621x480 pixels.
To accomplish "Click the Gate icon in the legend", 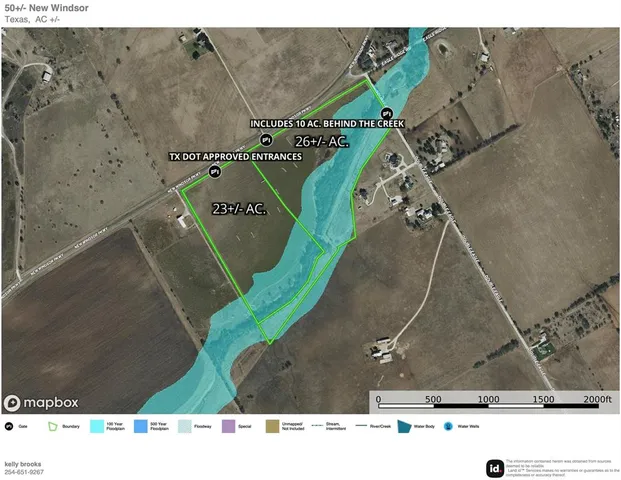I will coord(9,427).
